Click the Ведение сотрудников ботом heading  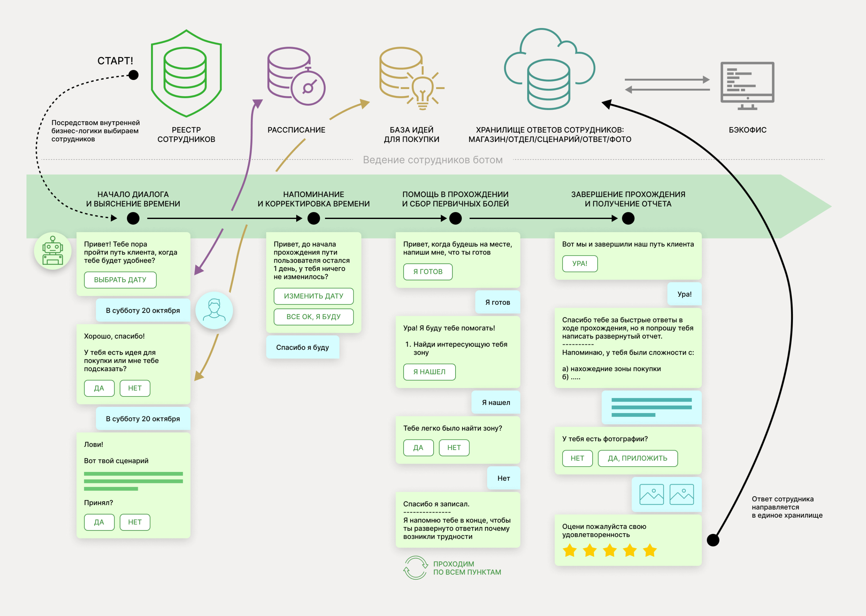pyautogui.click(x=433, y=160)
